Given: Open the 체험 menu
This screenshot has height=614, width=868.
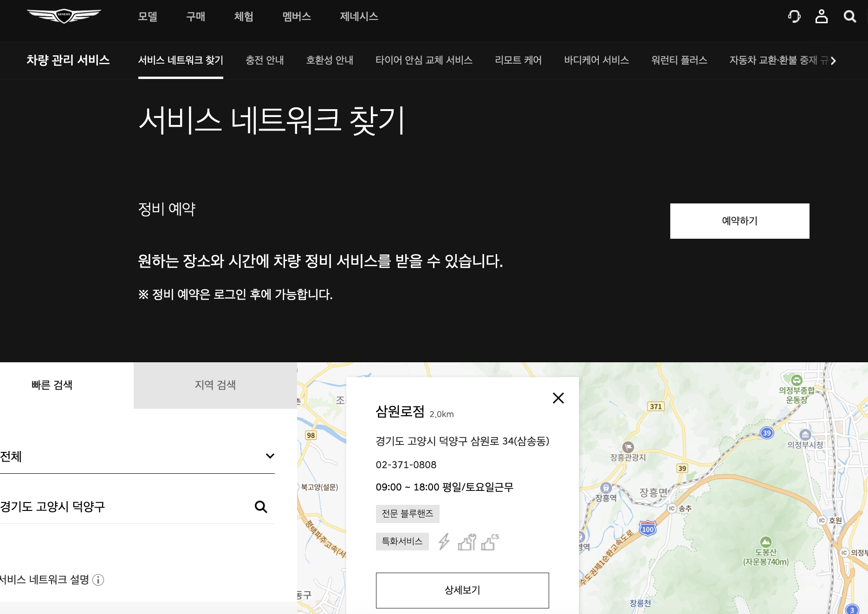Looking at the screenshot, I should [244, 17].
